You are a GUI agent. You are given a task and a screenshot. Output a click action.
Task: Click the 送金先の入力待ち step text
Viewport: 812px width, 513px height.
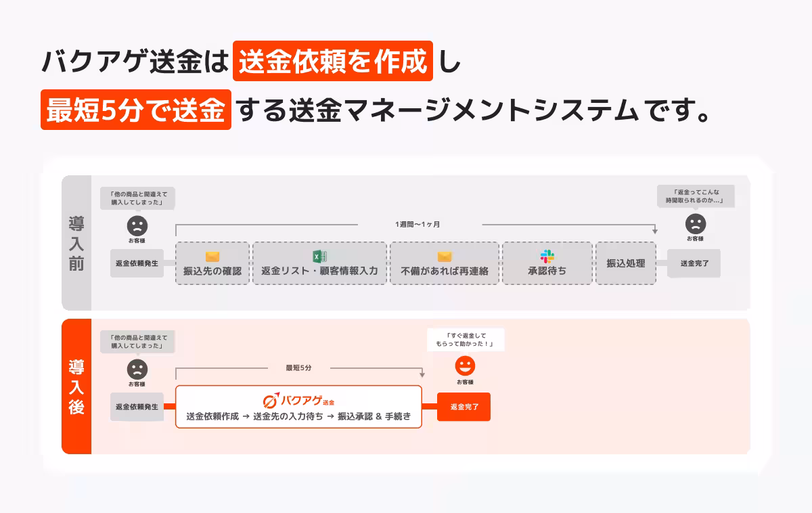click(x=288, y=417)
